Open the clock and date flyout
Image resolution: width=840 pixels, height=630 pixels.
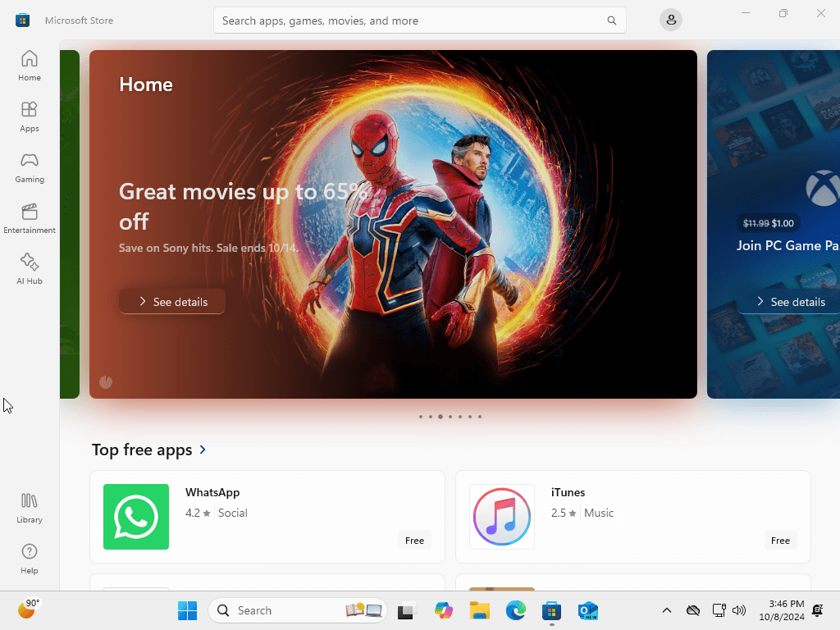[x=782, y=610]
